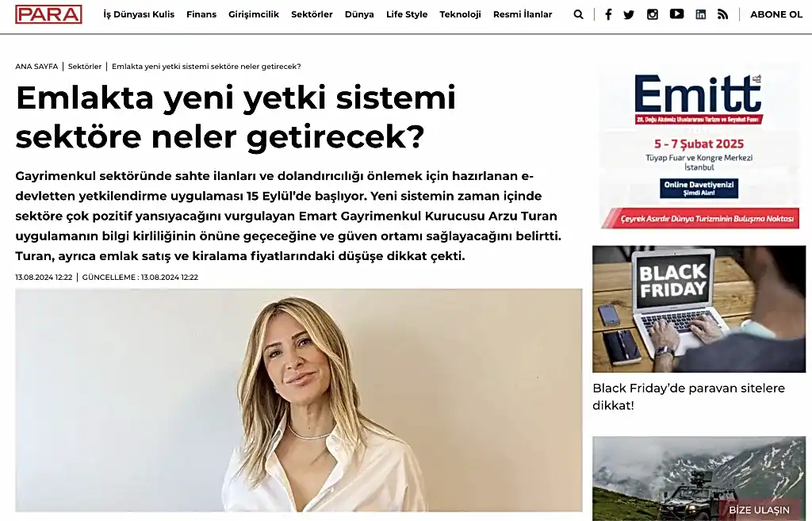Open the Girişimcilik section

[x=254, y=14]
